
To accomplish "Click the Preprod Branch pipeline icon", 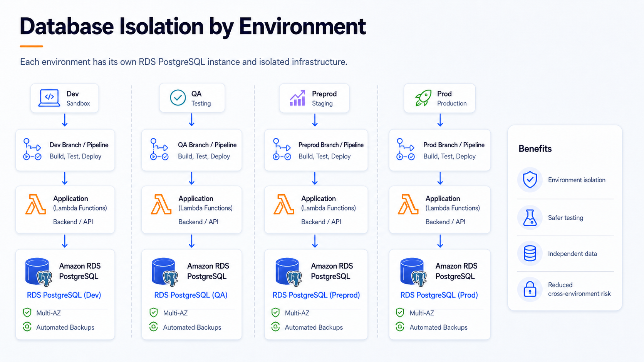I will (282, 150).
